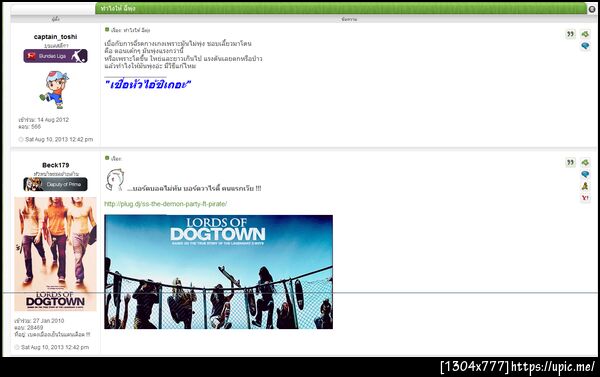Click the AIM figure icon on Beck179's post
600x377 pixels.
[x=585, y=186]
